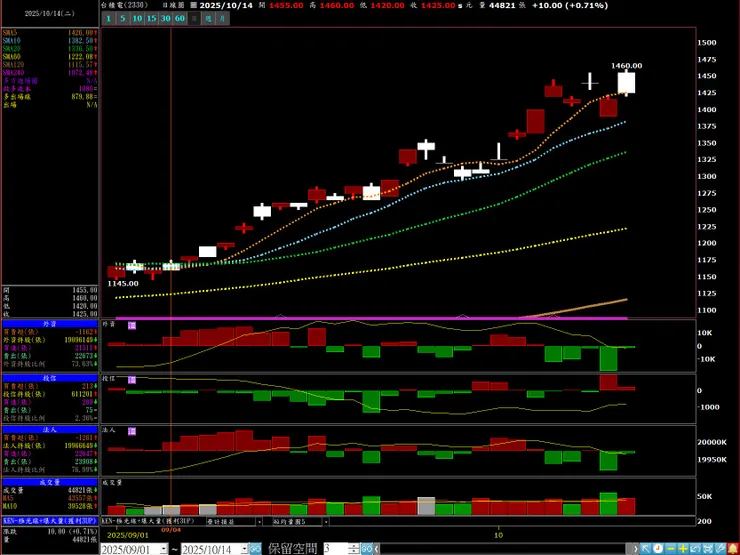
Task: Open the end date 2025/10/14 dropdown
Action: pyautogui.click(x=244, y=549)
